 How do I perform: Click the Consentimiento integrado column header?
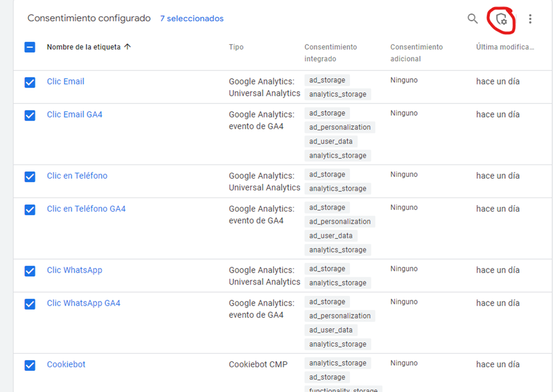[x=331, y=53]
